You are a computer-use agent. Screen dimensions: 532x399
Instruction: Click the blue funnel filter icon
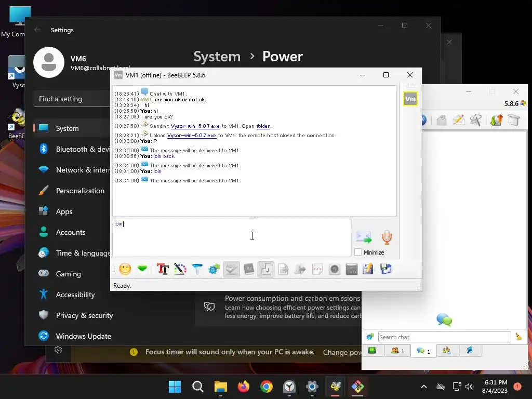click(197, 269)
